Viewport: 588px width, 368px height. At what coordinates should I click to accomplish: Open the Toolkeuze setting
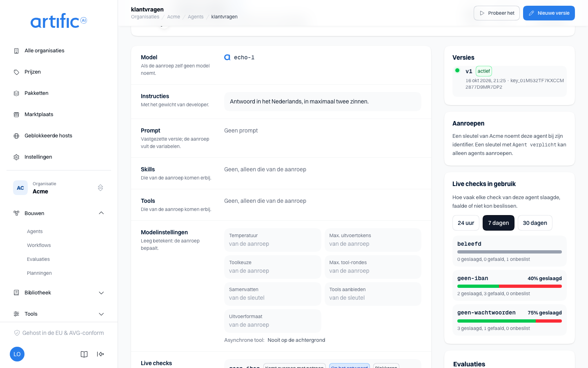(272, 267)
